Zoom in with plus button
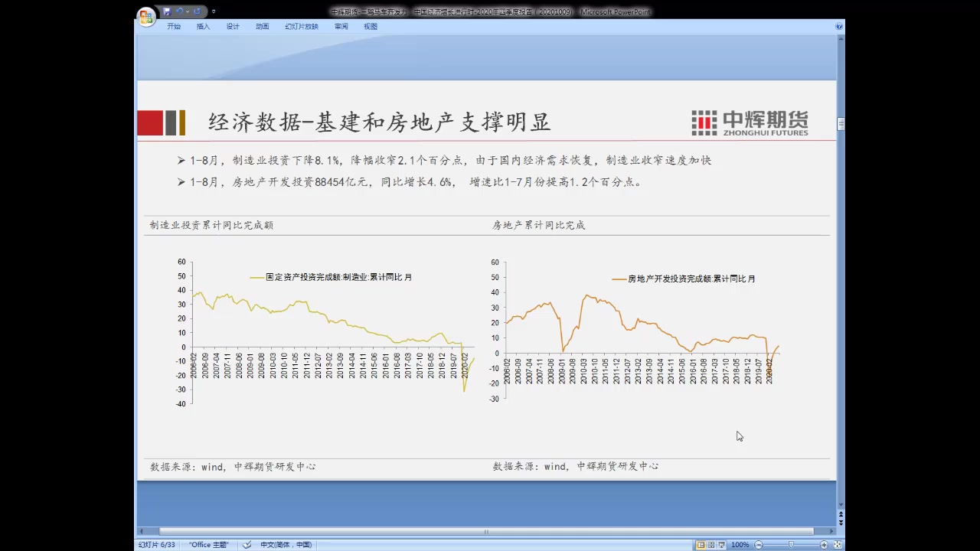Image resolution: width=980 pixels, height=551 pixels. (x=824, y=545)
